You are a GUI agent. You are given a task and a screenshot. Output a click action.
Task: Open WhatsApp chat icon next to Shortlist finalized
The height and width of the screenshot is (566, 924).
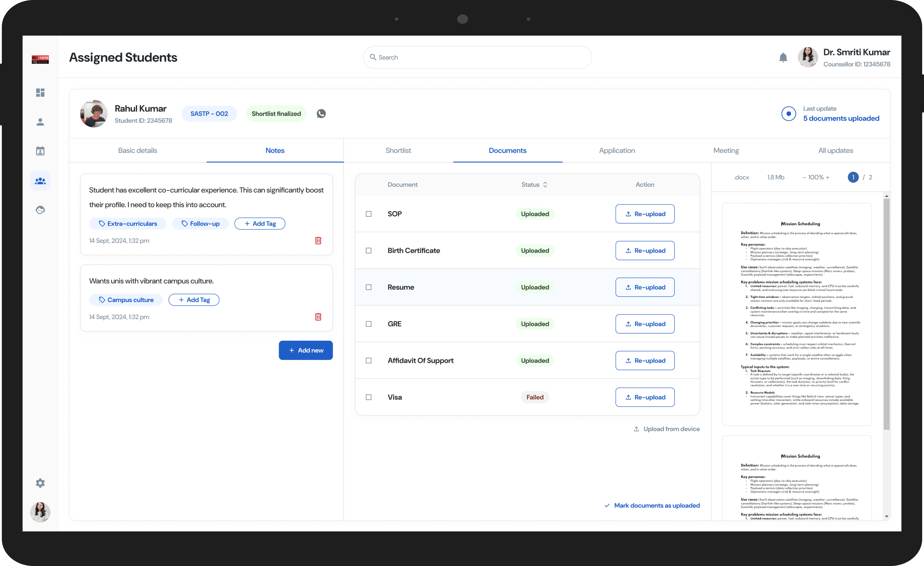(x=321, y=113)
